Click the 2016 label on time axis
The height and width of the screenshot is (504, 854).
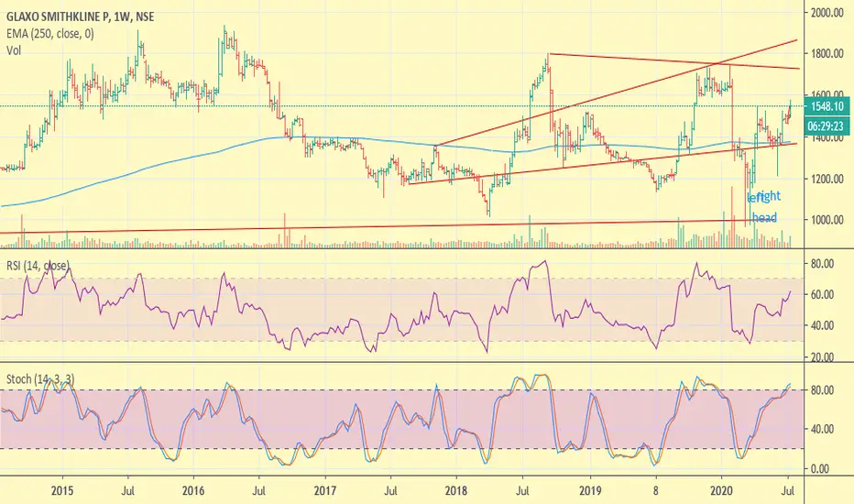[x=193, y=490]
